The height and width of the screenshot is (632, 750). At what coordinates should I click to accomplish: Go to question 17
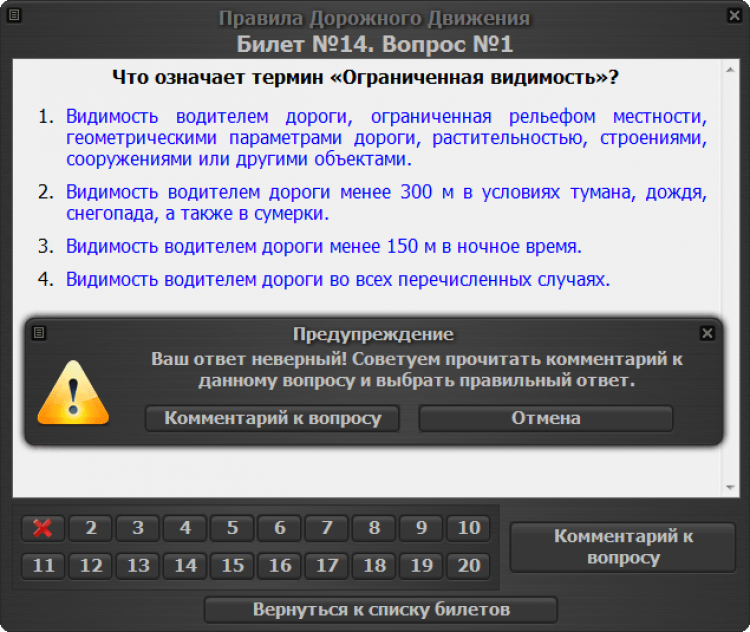[327, 566]
